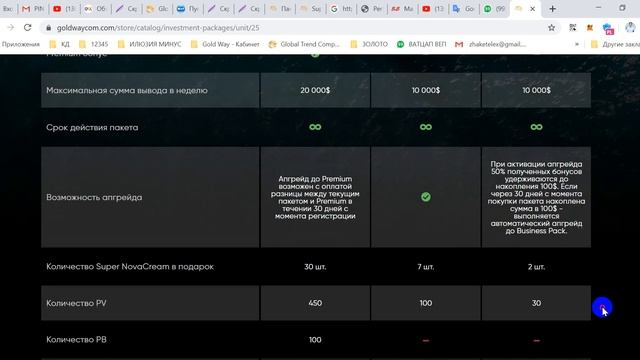Click "Количество PB" row label
The width and height of the screenshot is (640, 360).
tap(76, 340)
